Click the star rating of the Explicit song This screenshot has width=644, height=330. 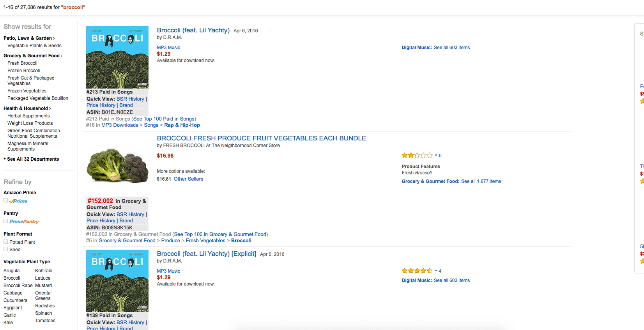pos(417,271)
